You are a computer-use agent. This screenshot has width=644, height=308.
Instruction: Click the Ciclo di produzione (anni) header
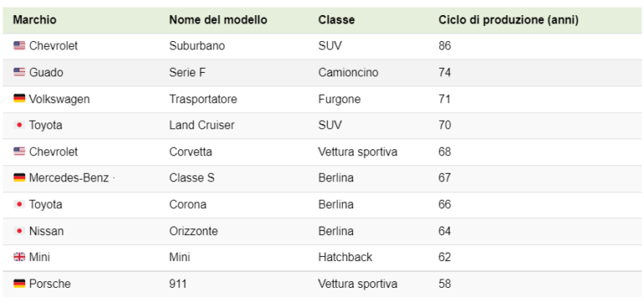point(508,20)
